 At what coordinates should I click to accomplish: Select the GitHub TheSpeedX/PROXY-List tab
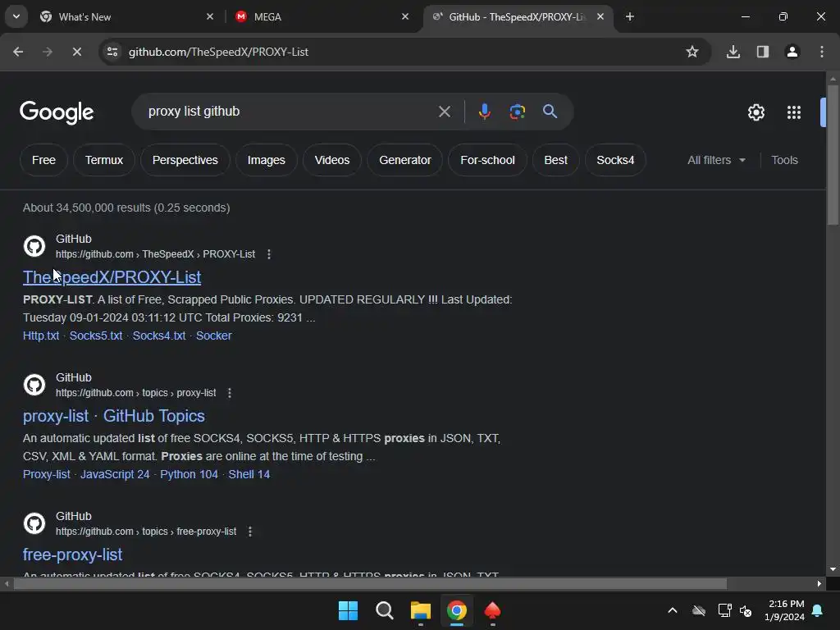point(517,17)
